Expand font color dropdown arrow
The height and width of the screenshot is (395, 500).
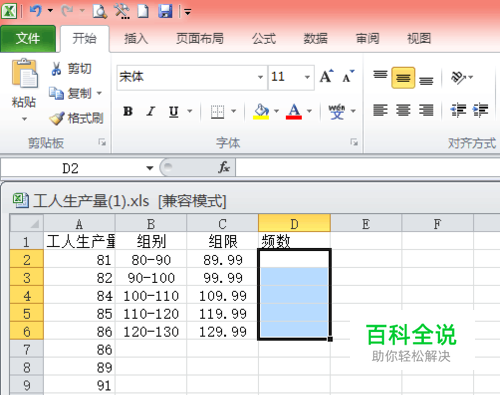point(309,111)
